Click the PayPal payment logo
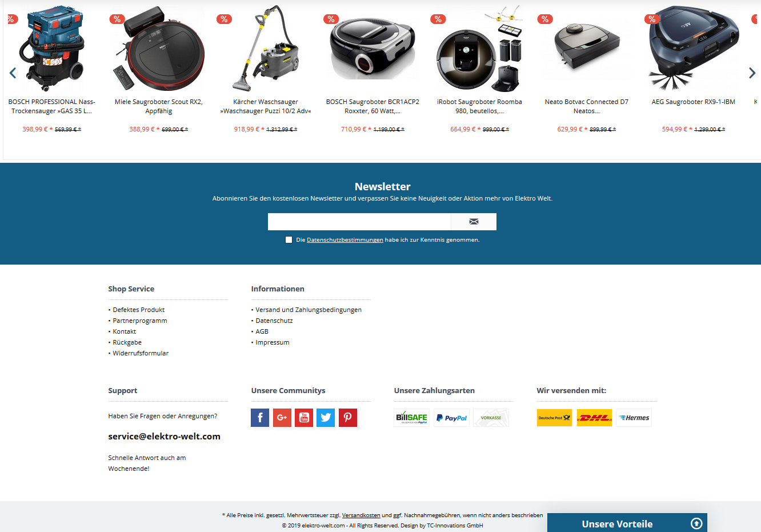Viewport: 761px width, 532px height. 451,418
